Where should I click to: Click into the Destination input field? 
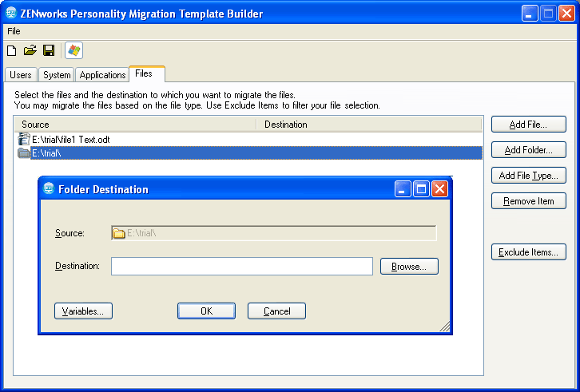click(242, 267)
